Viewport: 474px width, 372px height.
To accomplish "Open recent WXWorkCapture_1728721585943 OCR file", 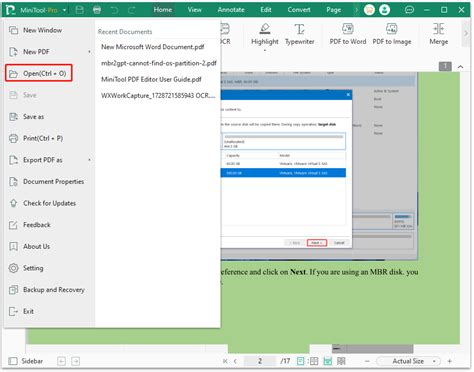I will click(x=158, y=96).
